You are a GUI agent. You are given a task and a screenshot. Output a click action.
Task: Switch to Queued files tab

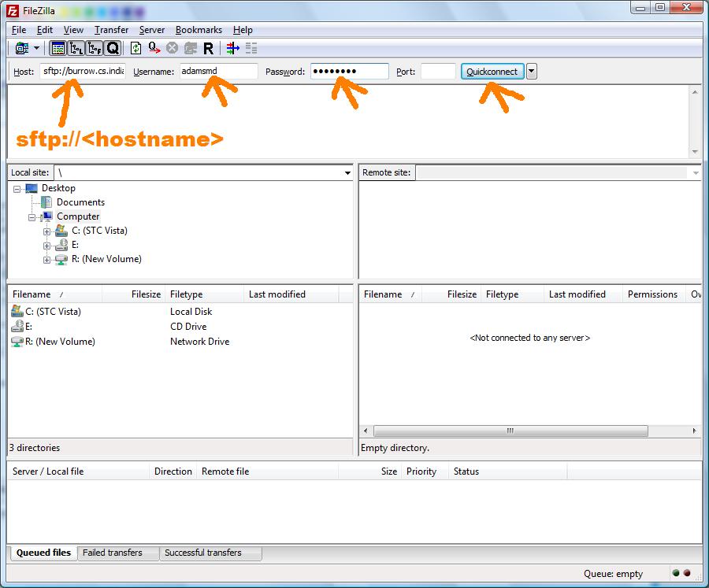(x=43, y=553)
